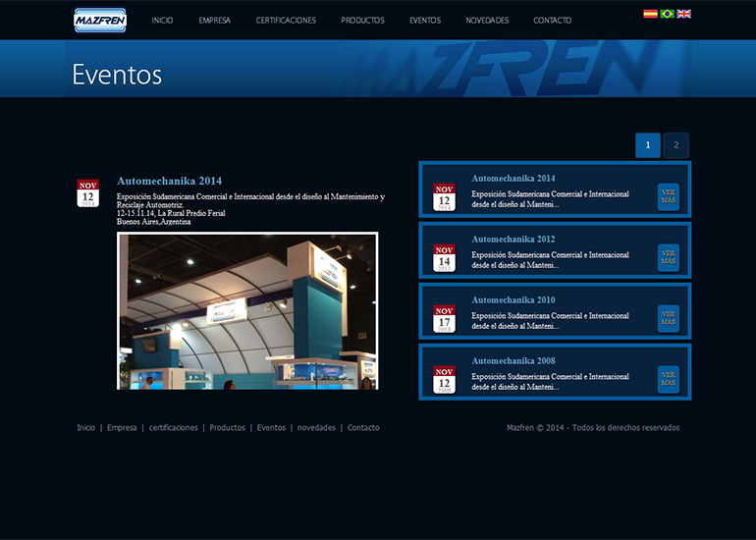
Task: Click footer link Contacto
Action: [363, 428]
